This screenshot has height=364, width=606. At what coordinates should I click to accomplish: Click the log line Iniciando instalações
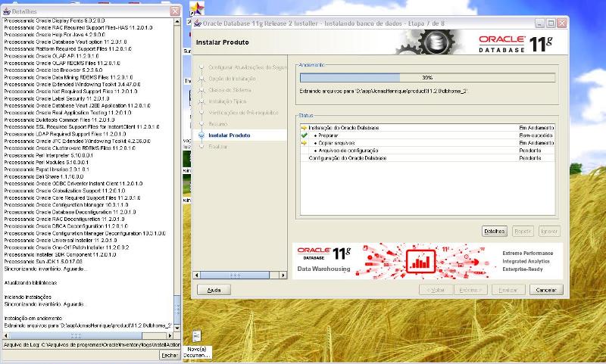click(27, 297)
